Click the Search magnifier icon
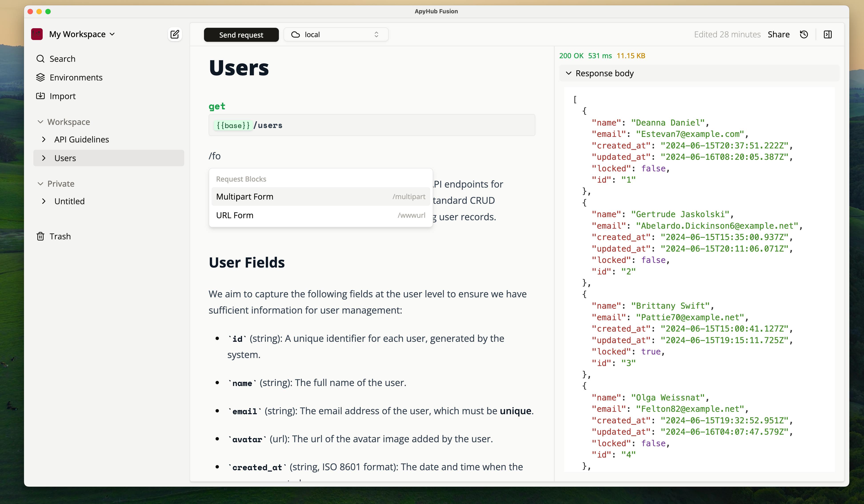 click(x=40, y=59)
